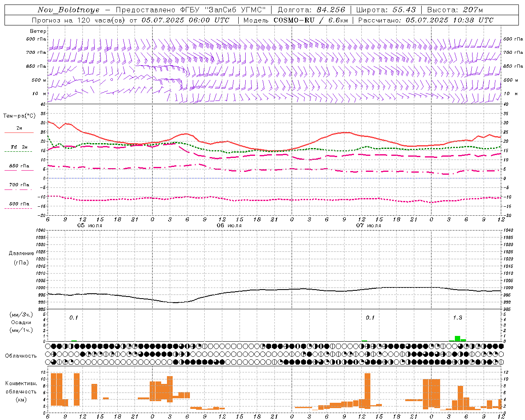The width and height of the screenshot is (525, 420).
Task: Click the "2м" temperature legend entry
Action: pyautogui.click(x=19, y=128)
